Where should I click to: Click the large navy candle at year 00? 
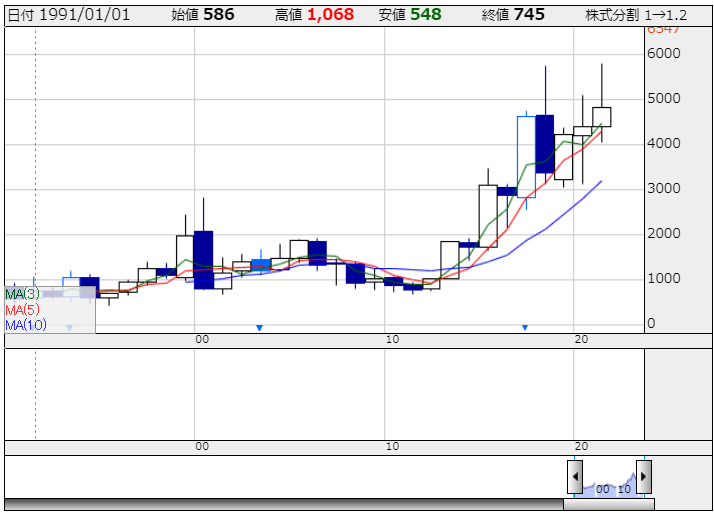coord(204,260)
